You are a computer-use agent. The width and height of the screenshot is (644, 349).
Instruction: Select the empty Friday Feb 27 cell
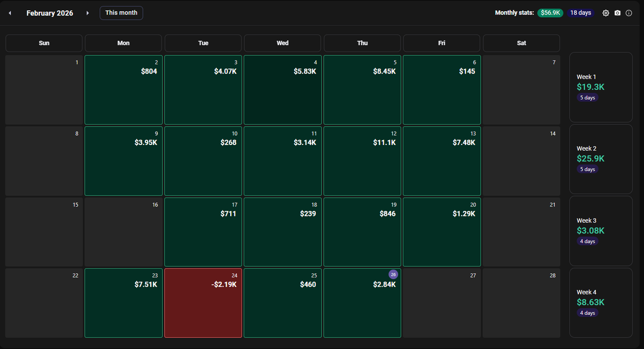tap(442, 303)
